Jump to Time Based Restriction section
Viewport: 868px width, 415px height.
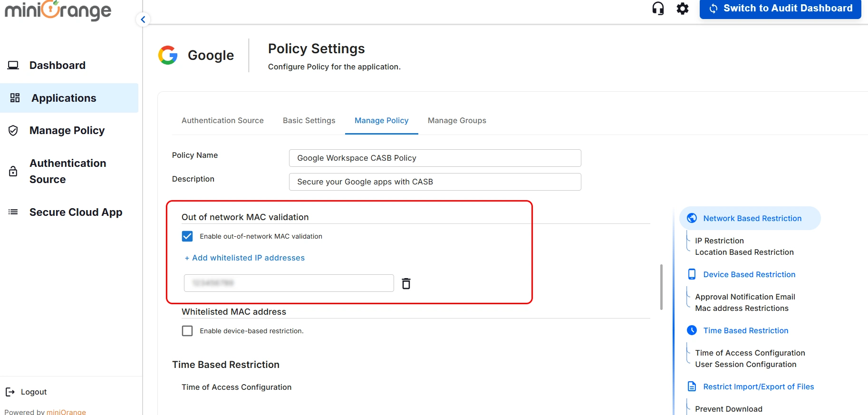[x=746, y=330]
